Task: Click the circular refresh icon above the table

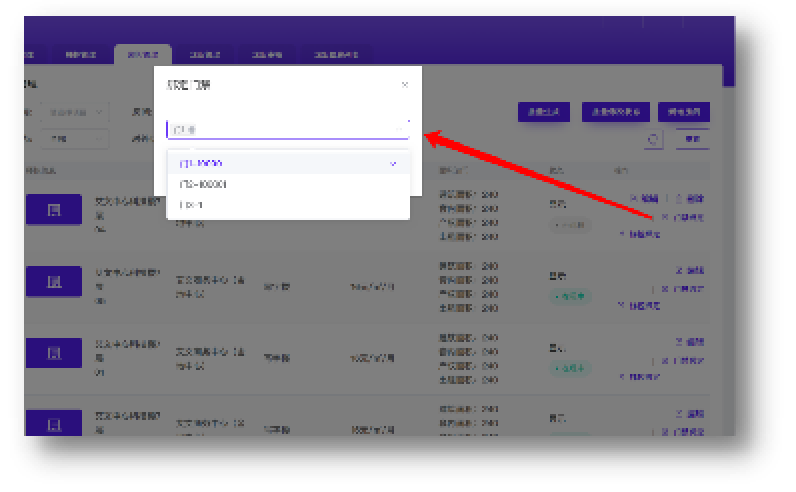Action: pyautogui.click(x=654, y=140)
